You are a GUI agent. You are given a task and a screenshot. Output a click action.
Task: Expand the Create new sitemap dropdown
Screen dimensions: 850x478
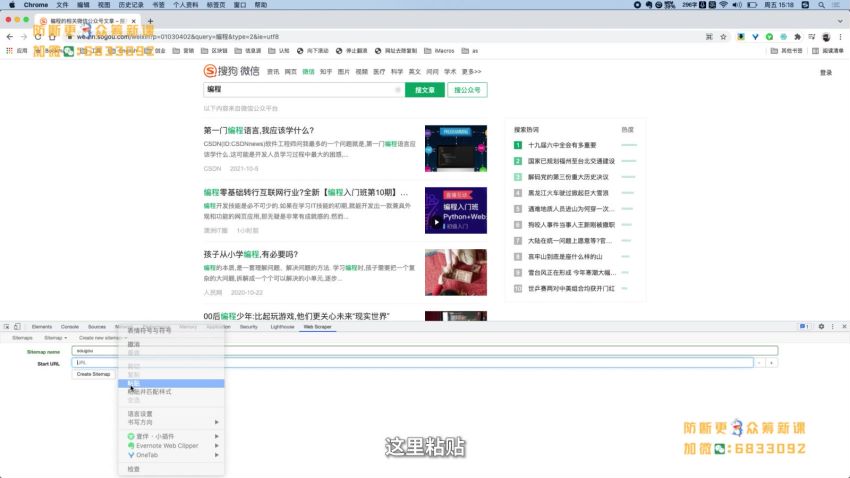click(x=102, y=338)
